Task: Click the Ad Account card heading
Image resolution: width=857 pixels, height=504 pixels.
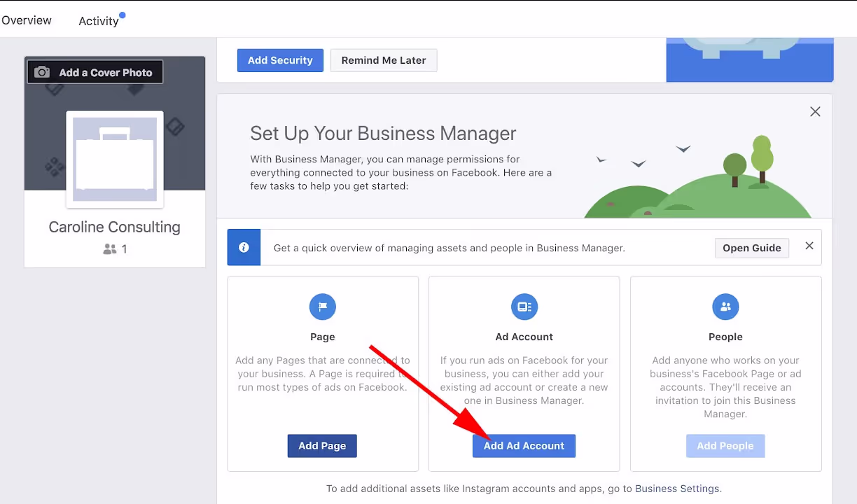Action: click(x=524, y=337)
